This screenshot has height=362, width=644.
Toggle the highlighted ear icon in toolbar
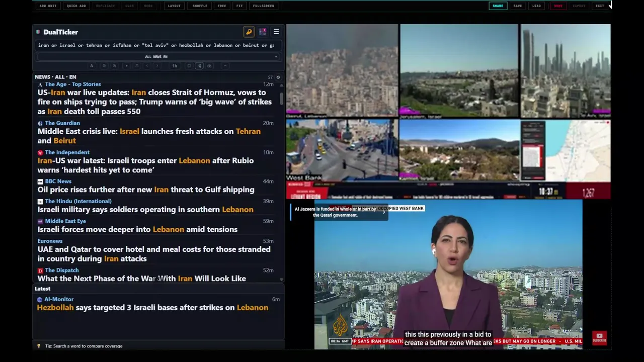[199, 66]
